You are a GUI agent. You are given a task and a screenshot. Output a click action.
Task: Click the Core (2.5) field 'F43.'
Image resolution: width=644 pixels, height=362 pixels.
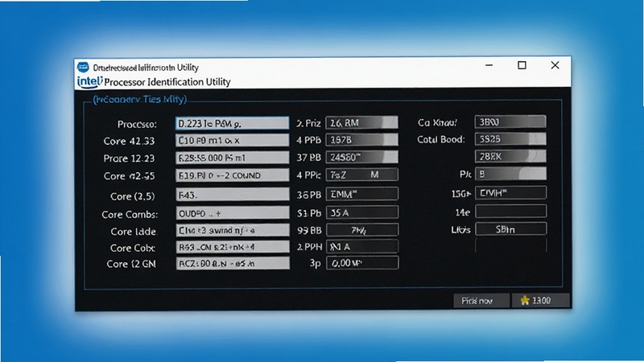click(233, 195)
